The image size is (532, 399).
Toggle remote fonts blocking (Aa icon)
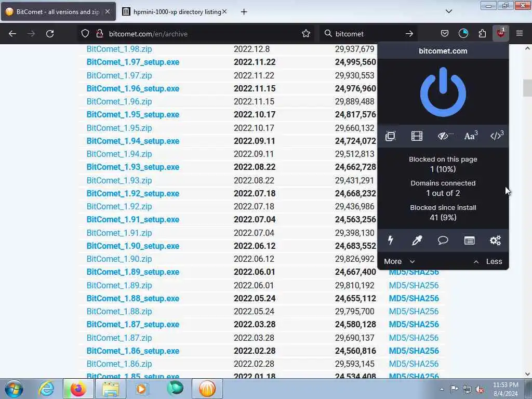pyautogui.click(x=470, y=136)
